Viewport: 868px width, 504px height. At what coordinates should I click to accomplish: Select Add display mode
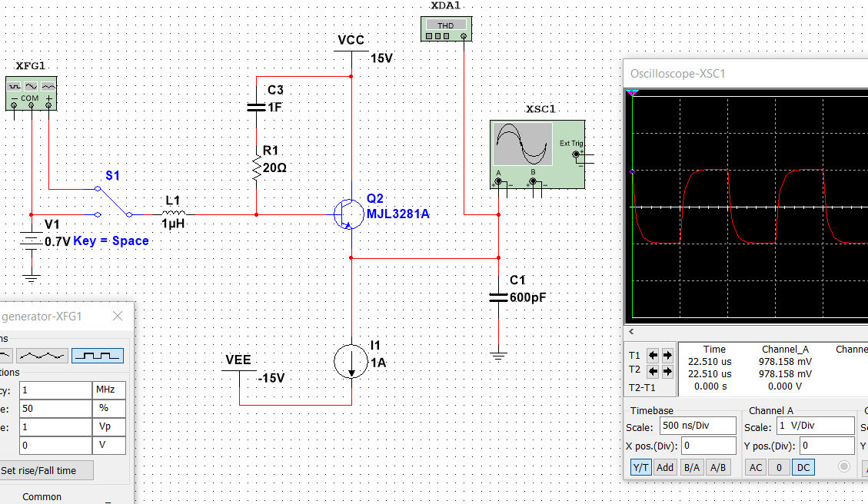tap(665, 467)
